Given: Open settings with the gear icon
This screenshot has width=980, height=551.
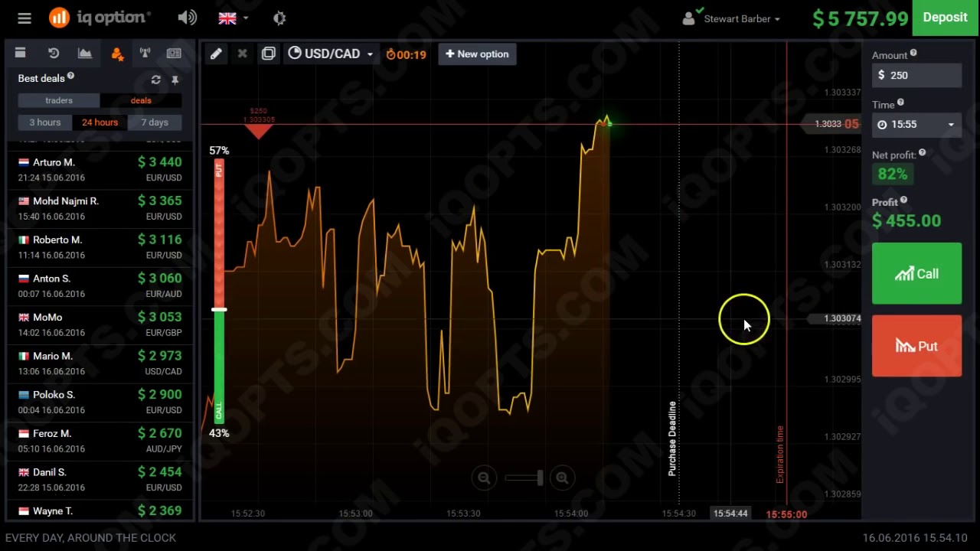Looking at the screenshot, I should (279, 18).
